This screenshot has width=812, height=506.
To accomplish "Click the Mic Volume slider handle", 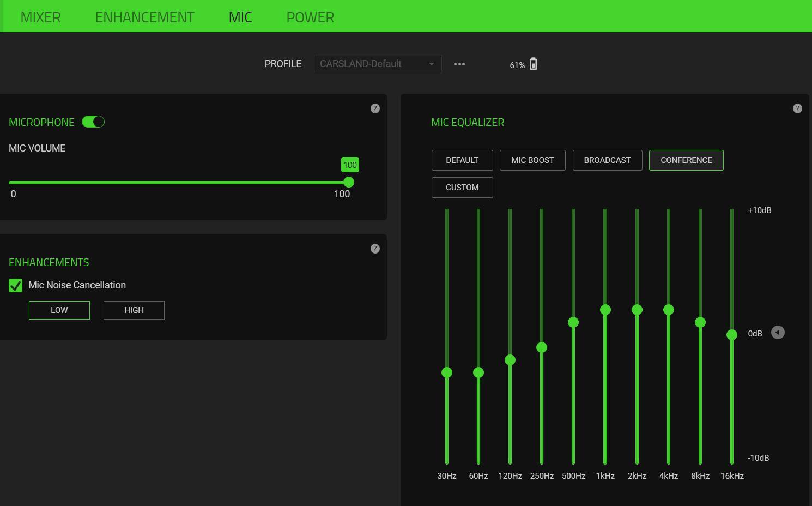I will (x=349, y=182).
